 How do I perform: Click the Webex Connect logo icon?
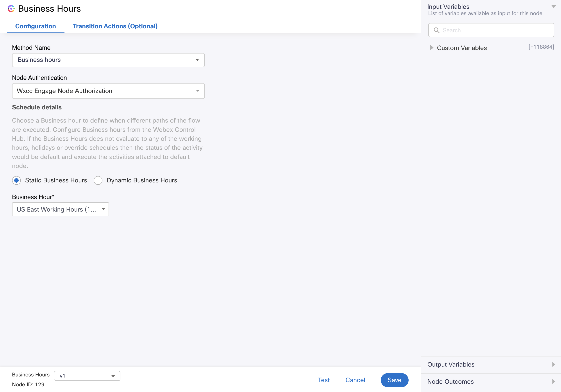click(11, 9)
